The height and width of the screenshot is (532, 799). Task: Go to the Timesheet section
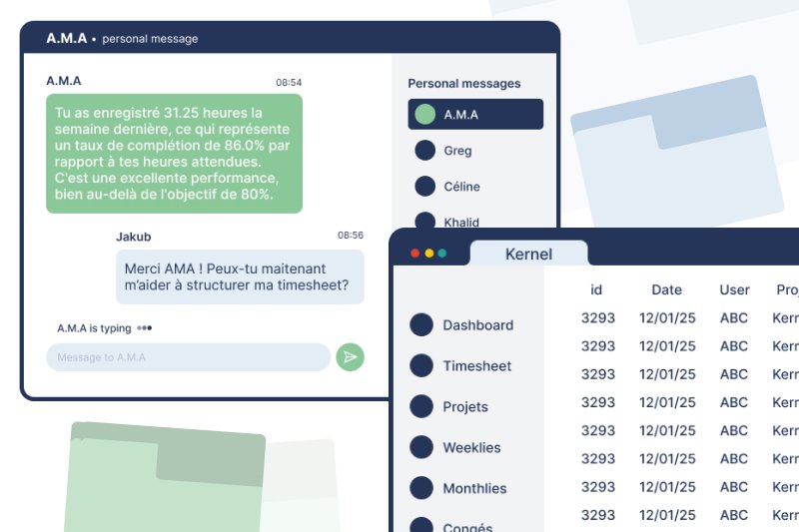pos(476,366)
